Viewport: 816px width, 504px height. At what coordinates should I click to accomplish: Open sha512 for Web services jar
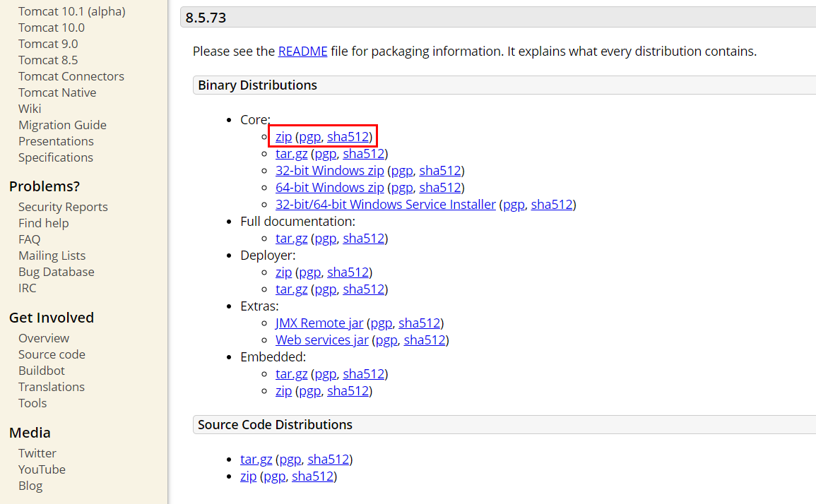[425, 340]
